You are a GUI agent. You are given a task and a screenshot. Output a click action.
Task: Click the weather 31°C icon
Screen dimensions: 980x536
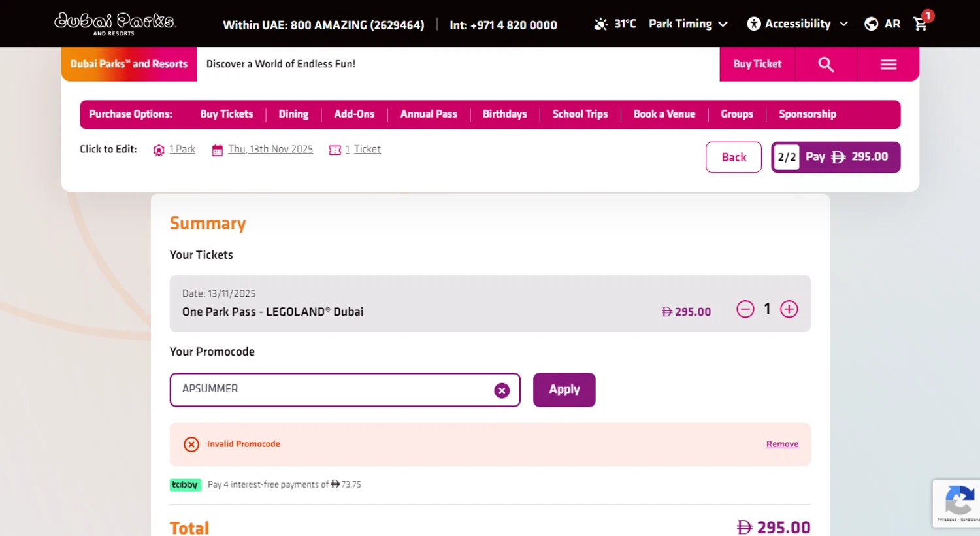pyautogui.click(x=601, y=24)
